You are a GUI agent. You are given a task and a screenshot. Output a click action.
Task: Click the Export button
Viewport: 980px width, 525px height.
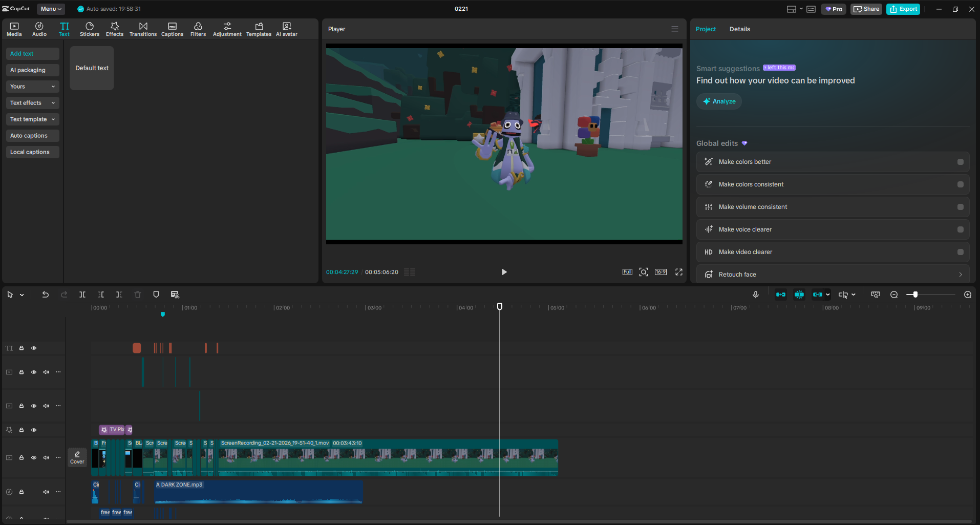coord(903,9)
